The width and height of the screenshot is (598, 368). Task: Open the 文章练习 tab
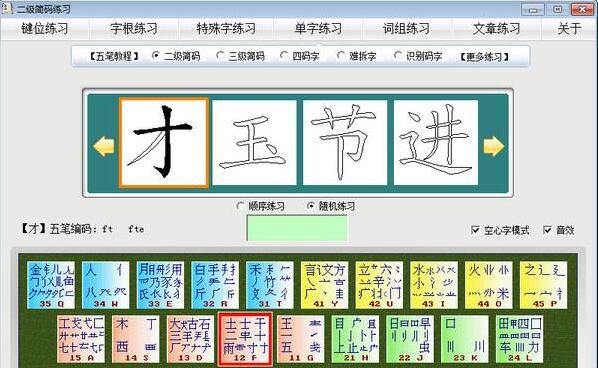(496, 29)
